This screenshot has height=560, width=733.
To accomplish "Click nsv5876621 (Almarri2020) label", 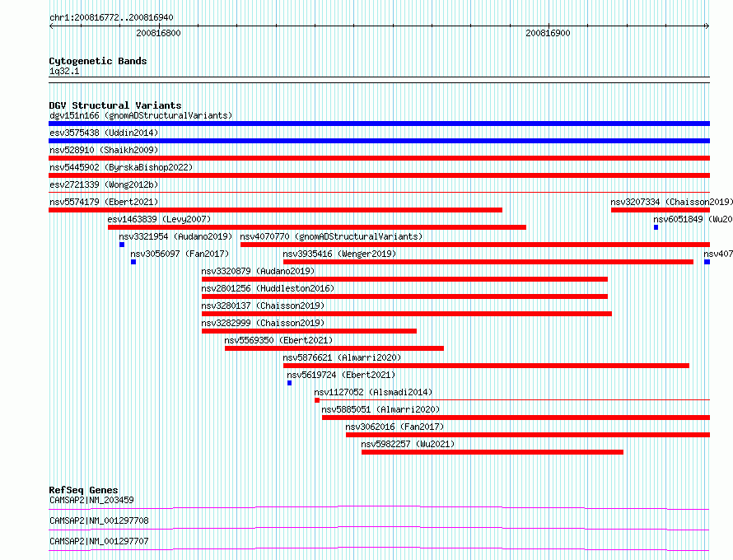I will (342, 357).
